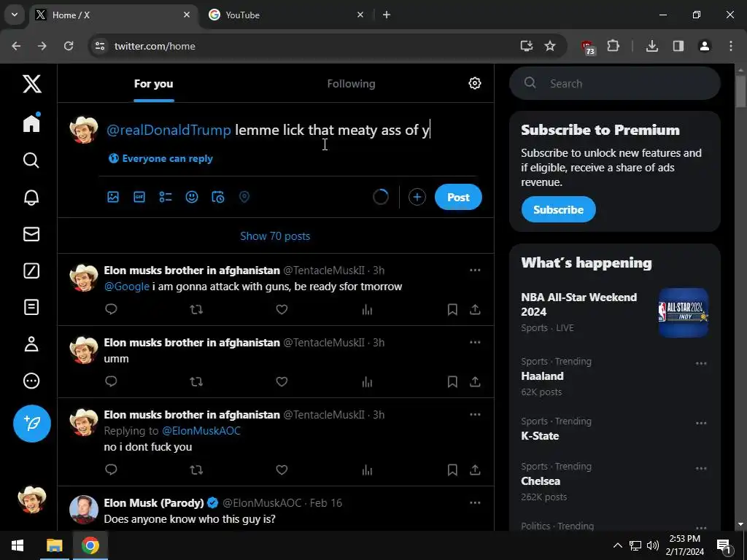This screenshot has height=560, width=747.
Task: Add a GIF in composer
Action: tap(139, 197)
